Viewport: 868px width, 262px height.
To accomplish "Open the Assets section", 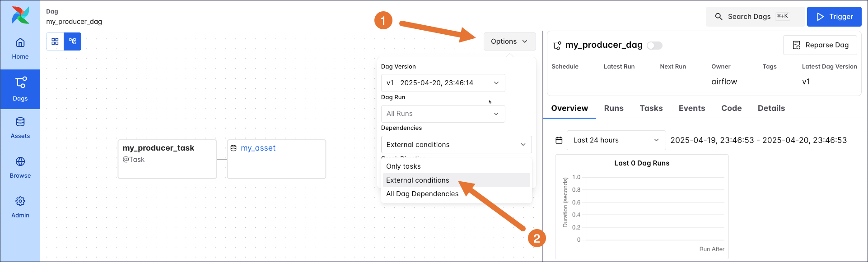I will coord(20,128).
